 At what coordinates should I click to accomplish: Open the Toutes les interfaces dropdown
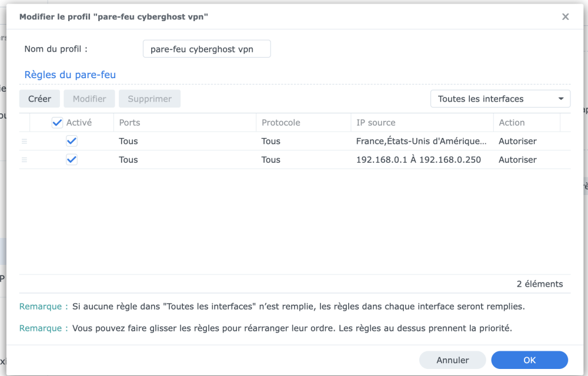[x=500, y=99]
